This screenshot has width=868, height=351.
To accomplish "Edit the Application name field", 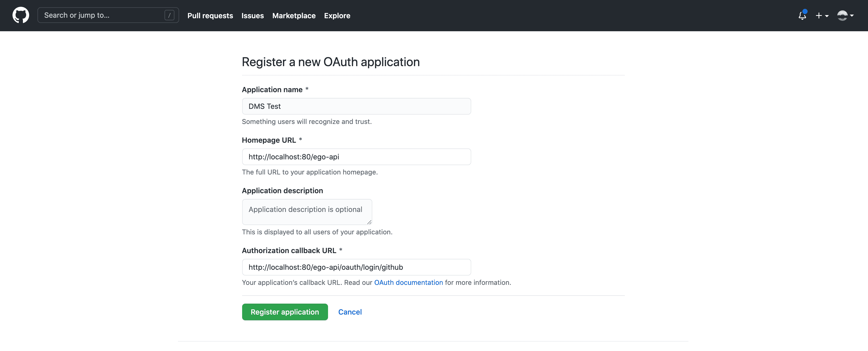I will coord(356,106).
